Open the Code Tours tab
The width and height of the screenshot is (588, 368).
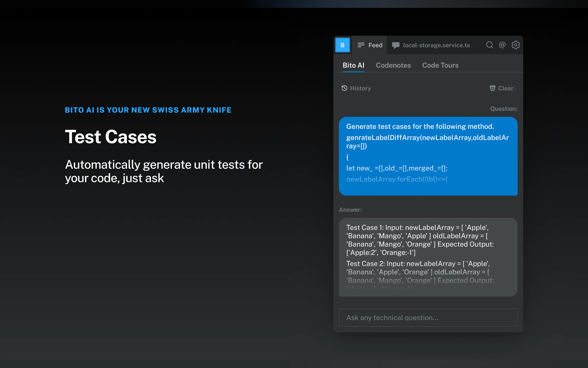(440, 65)
